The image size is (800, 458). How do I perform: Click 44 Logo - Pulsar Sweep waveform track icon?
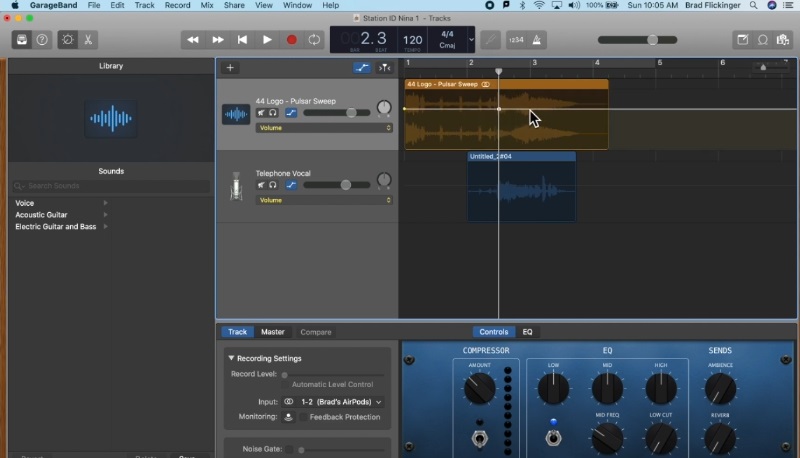[236, 114]
